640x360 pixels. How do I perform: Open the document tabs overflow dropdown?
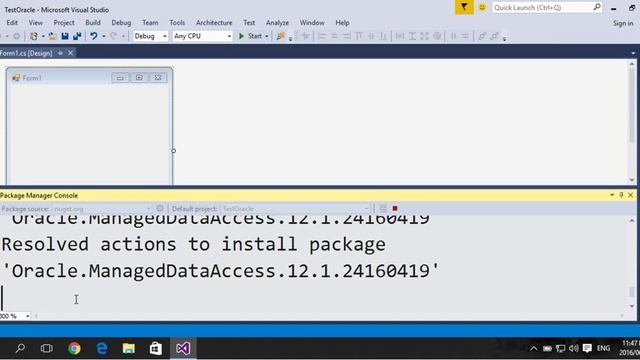633,53
